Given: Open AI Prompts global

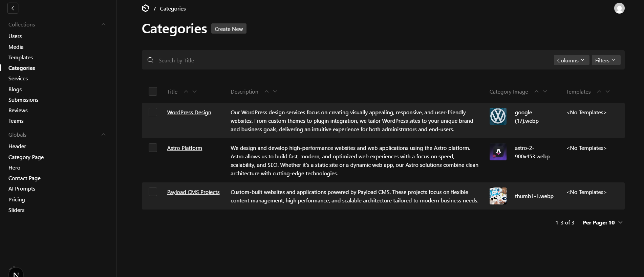Looking at the screenshot, I should [22, 189].
